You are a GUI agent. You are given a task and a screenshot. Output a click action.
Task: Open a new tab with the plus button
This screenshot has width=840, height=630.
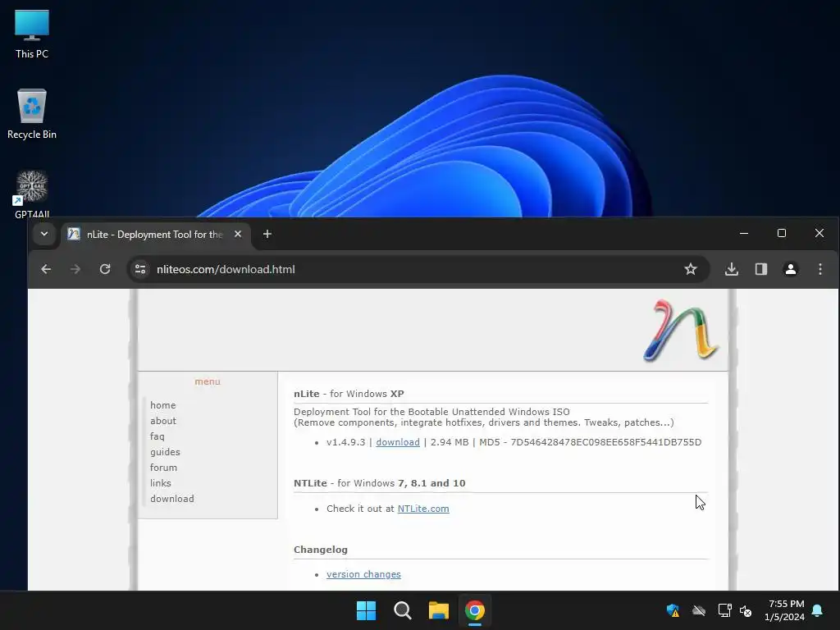pos(267,234)
